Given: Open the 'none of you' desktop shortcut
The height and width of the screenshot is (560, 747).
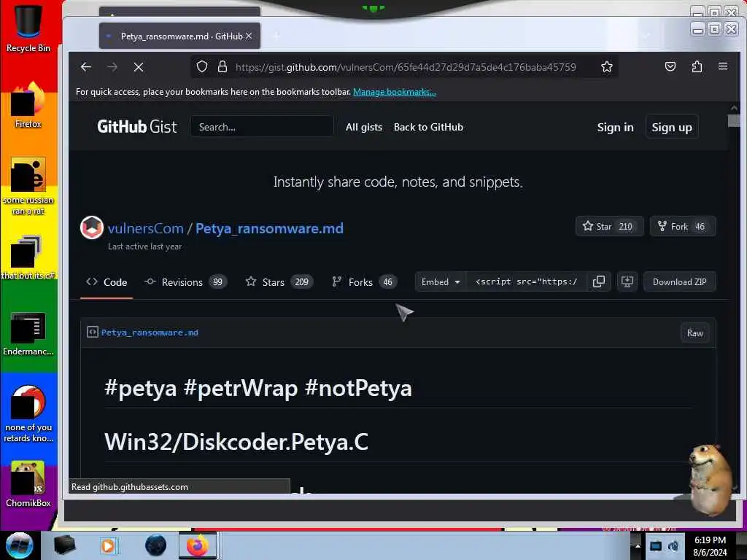Looking at the screenshot, I should pos(28,413).
